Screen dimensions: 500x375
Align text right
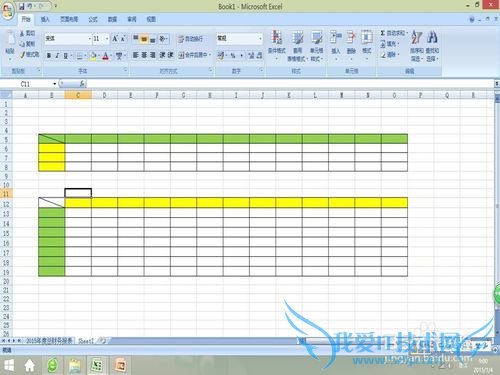tap(152, 55)
